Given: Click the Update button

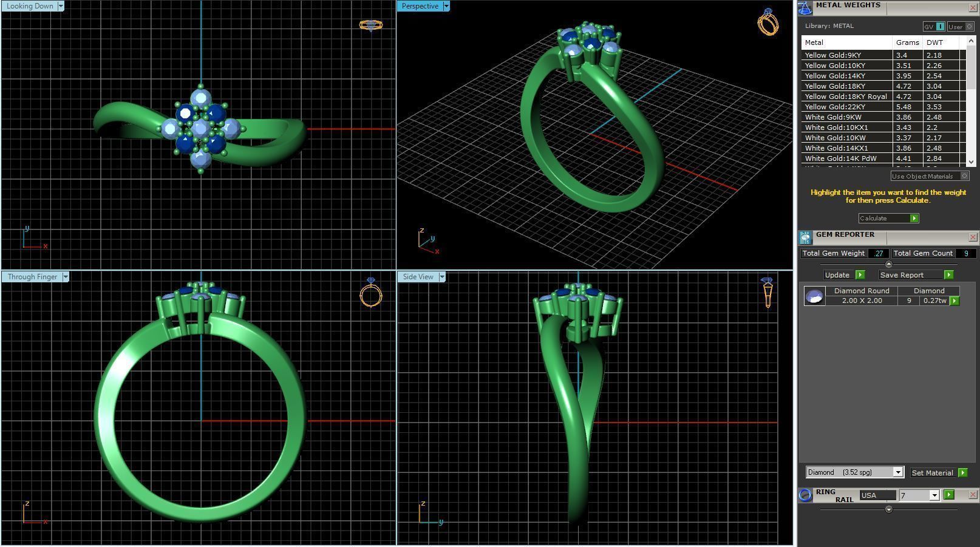Looking at the screenshot, I should click(837, 275).
